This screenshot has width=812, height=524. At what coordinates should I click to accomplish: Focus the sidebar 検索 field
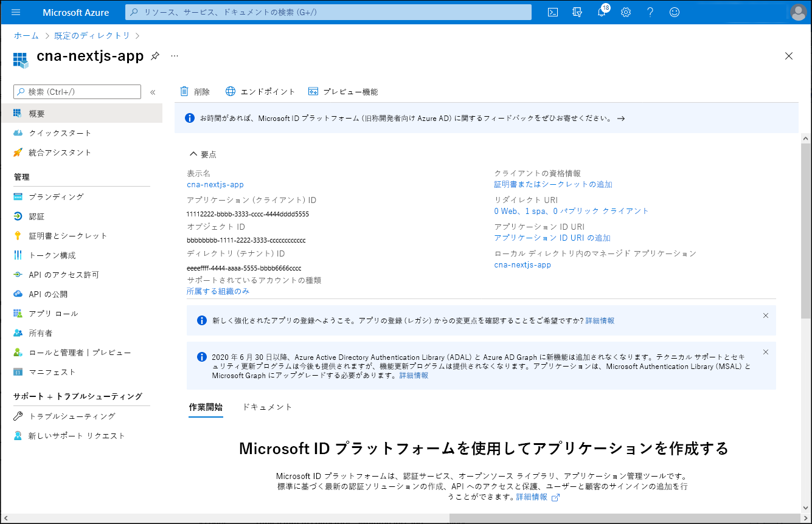pos(77,92)
